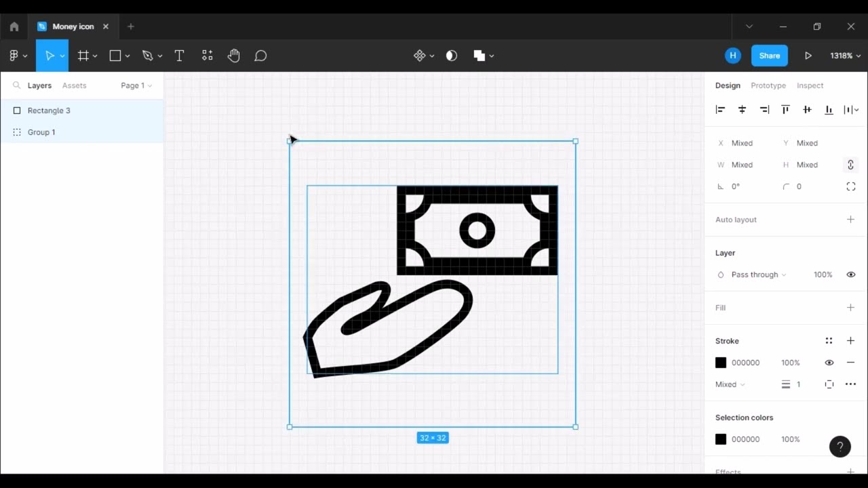Add a stroke with plus
Screen dimensions: 868x488
point(850,341)
